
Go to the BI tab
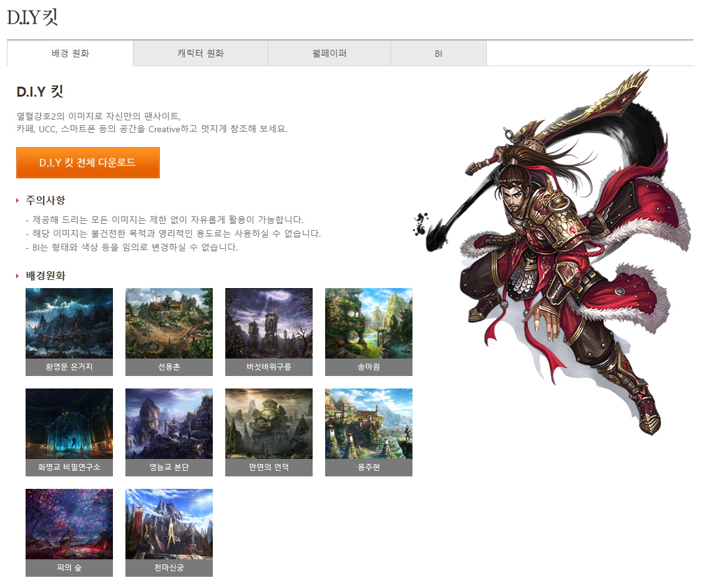(x=438, y=54)
